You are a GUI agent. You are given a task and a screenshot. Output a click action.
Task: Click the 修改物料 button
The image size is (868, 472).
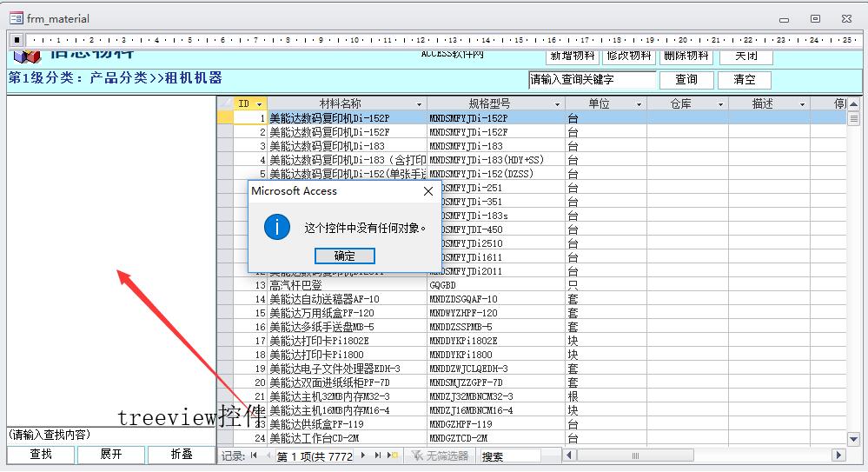point(629,56)
